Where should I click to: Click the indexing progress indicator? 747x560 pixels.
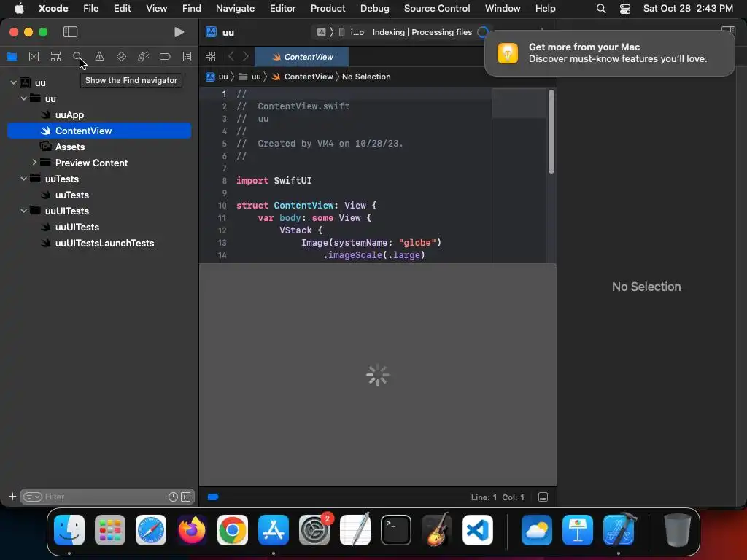pyautogui.click(x=483, y=32)
